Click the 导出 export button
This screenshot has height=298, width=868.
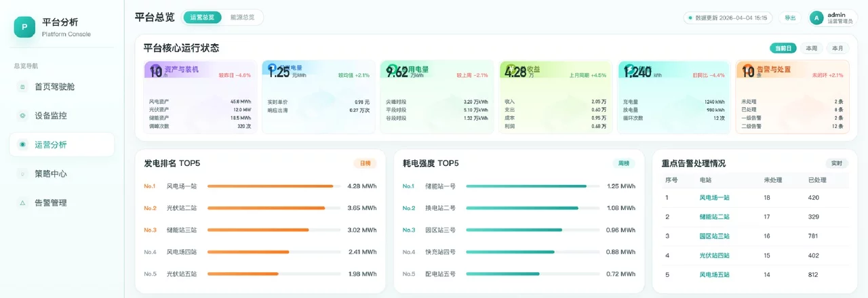[790, 18]
